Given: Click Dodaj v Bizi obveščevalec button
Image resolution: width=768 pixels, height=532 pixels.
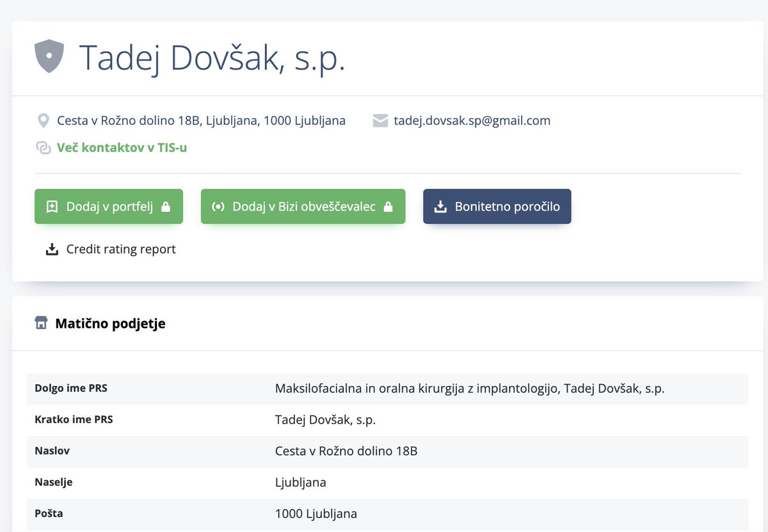Looking at the screenshot, I should (x=303, y=206).
